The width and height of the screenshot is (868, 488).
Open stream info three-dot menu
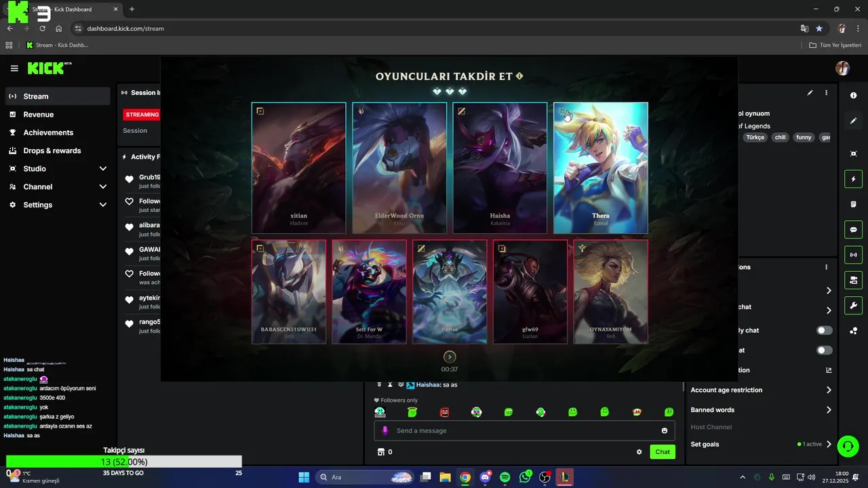(x=826, y=93)
